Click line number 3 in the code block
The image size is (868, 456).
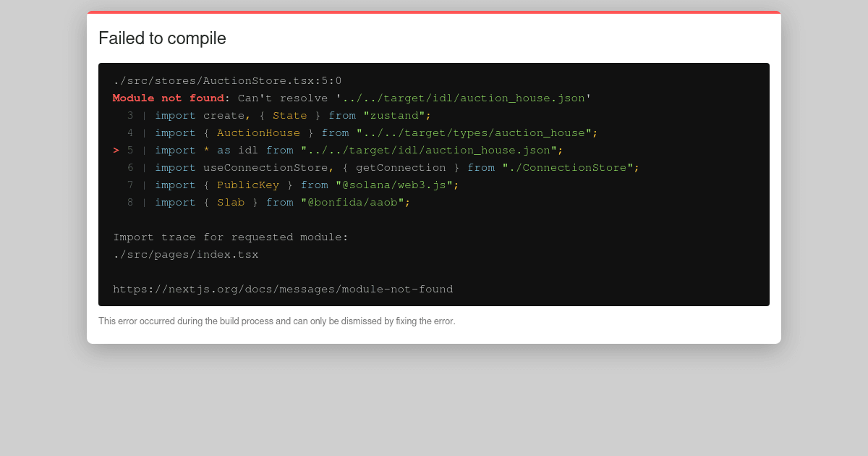coord(130,115)
